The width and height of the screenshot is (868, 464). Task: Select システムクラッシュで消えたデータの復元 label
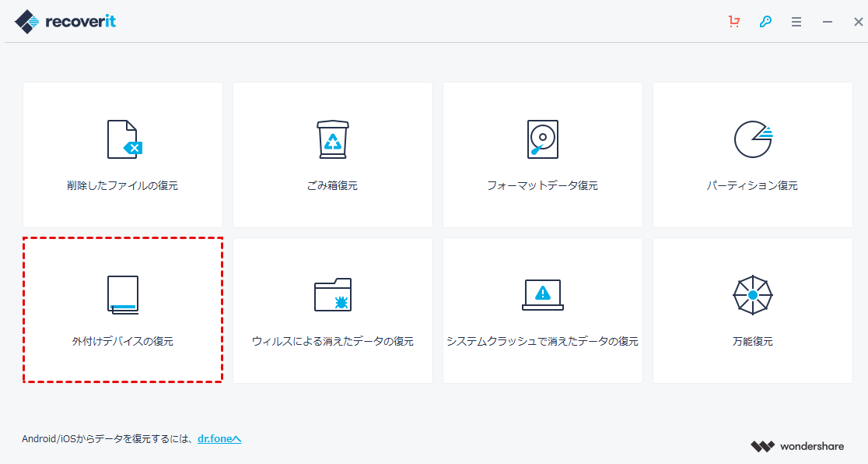click(x=543, y=342)
